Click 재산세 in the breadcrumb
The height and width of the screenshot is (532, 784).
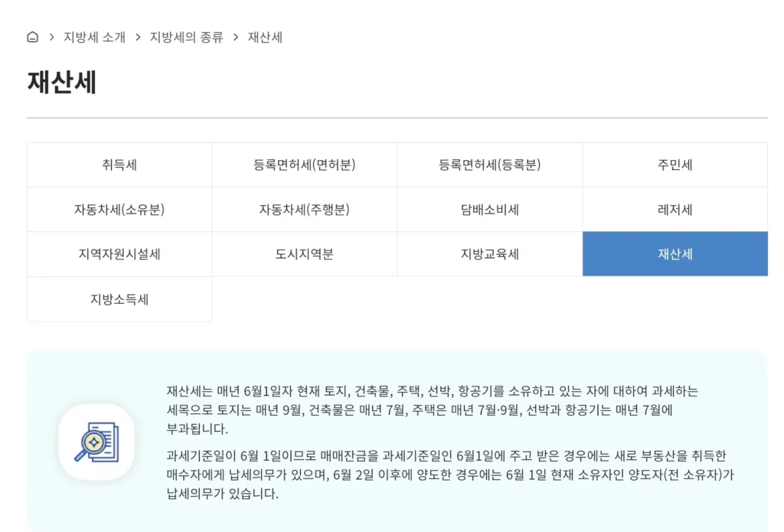(x=265, y=37)
